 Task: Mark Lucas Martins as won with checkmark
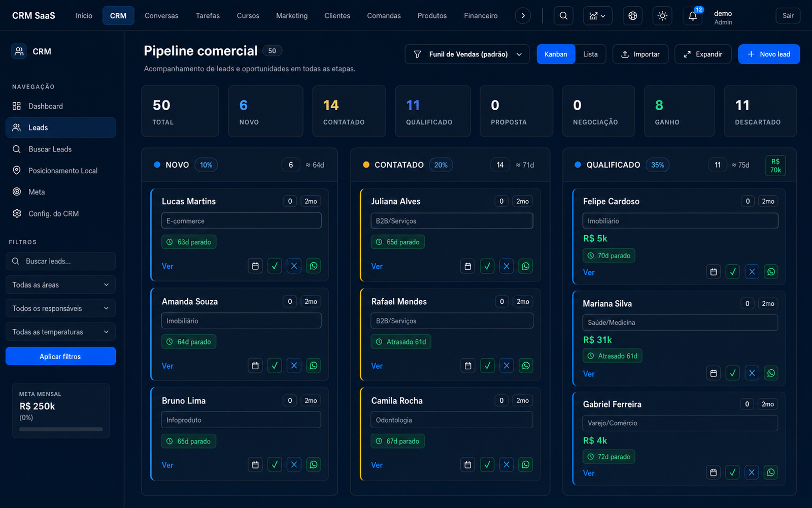coord(275,266)
